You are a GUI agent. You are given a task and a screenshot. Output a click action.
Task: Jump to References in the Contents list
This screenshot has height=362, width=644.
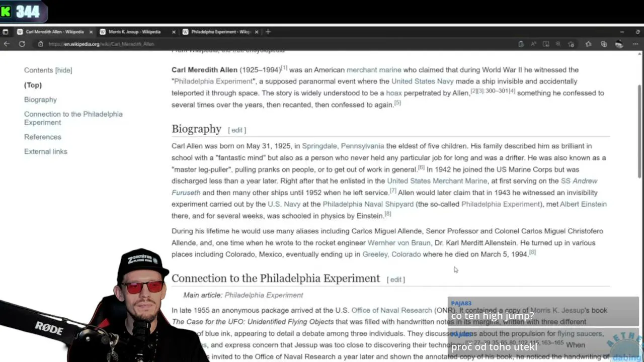(43, 137)
